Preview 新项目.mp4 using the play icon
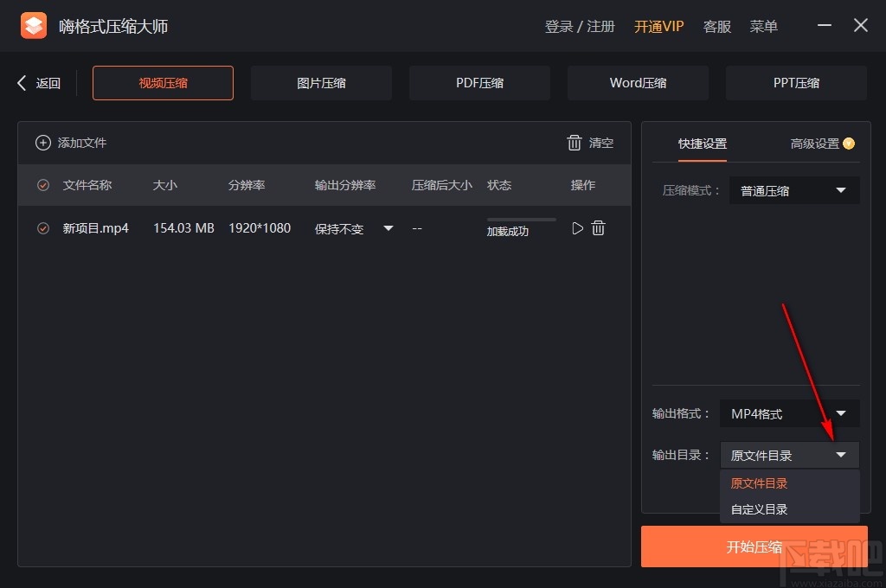 click(577, 227)
